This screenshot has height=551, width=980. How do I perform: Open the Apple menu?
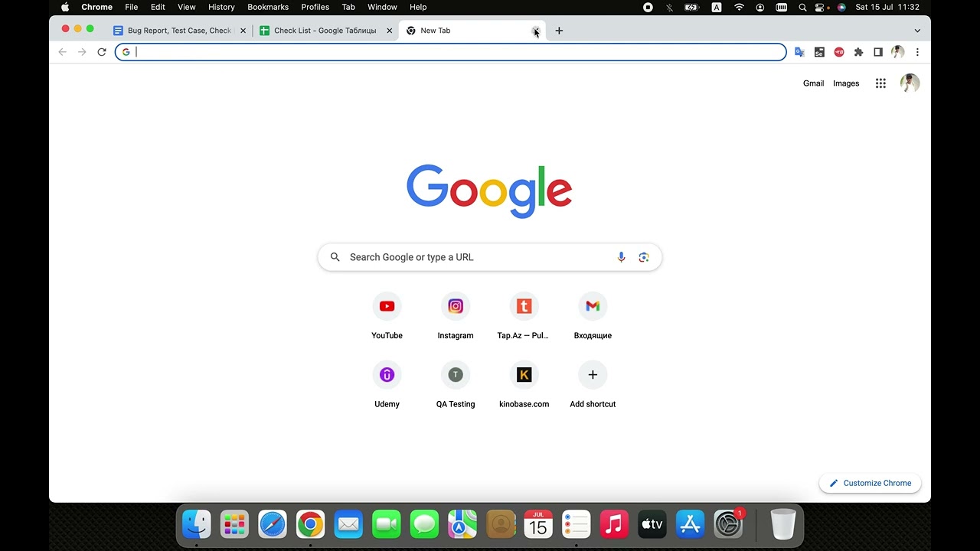(x=65, y=7)
